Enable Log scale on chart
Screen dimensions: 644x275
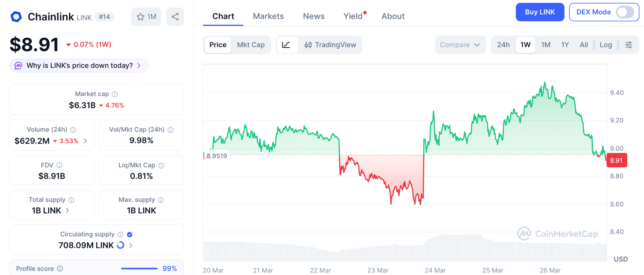[x=606, y=45]
